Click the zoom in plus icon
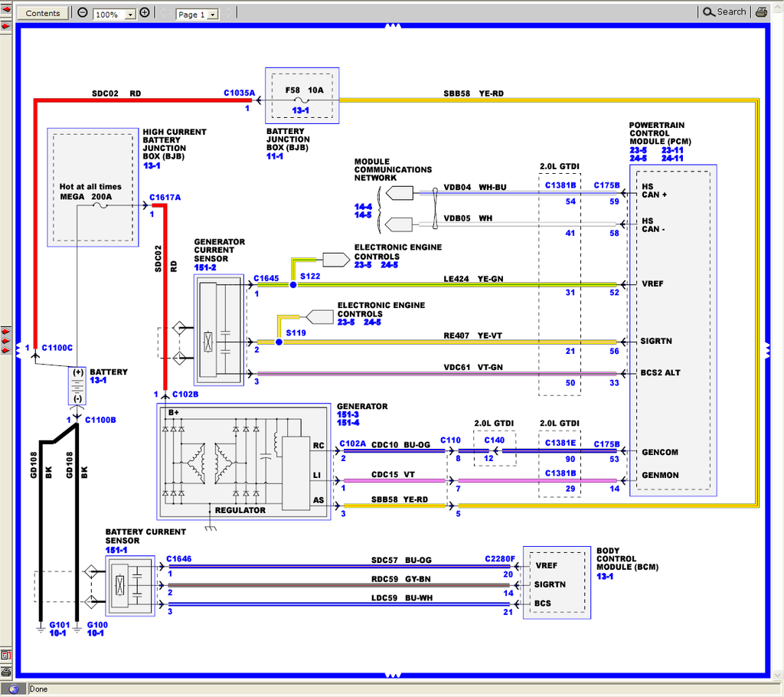The height and width of the screenshot is (697, 784). pyautogui.click(x=145, y=13)
